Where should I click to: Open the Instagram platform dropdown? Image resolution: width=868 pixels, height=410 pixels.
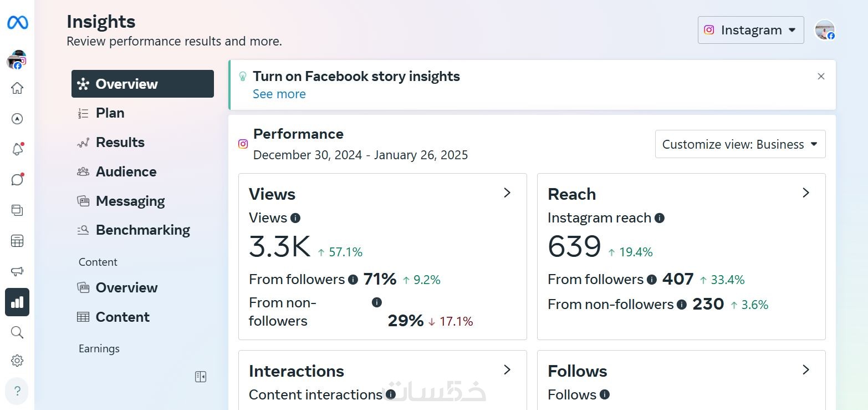click(x=750, y=30)
